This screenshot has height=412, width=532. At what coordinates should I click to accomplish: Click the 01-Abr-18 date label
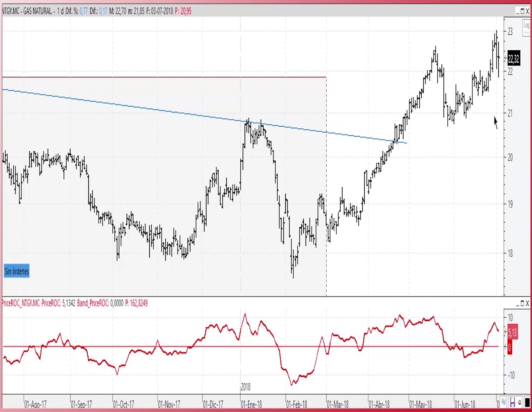(379, 404)
